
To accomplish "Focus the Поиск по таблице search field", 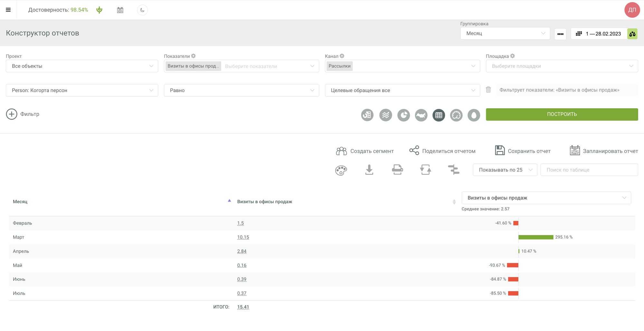I will tap(589, 170).
